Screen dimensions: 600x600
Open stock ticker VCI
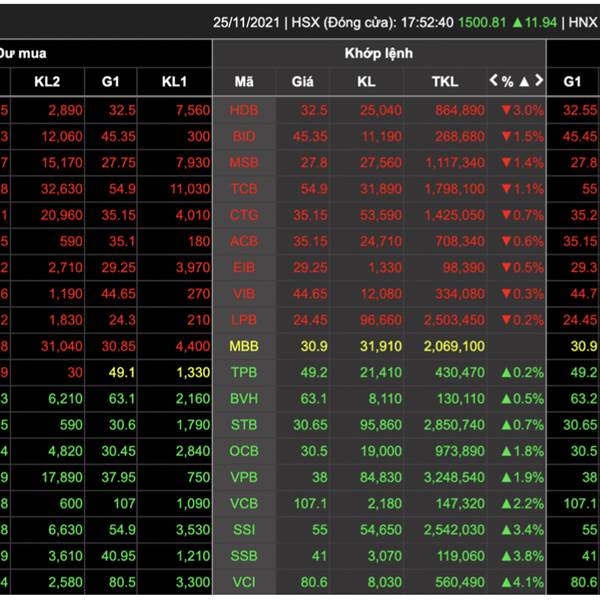click(x=244, y=582)
